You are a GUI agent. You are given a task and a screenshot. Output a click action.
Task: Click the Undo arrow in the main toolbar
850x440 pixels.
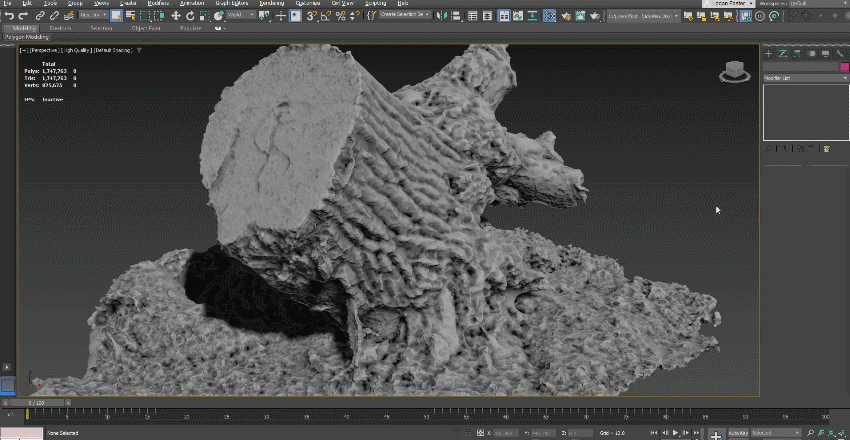click(x=8, y=16)
